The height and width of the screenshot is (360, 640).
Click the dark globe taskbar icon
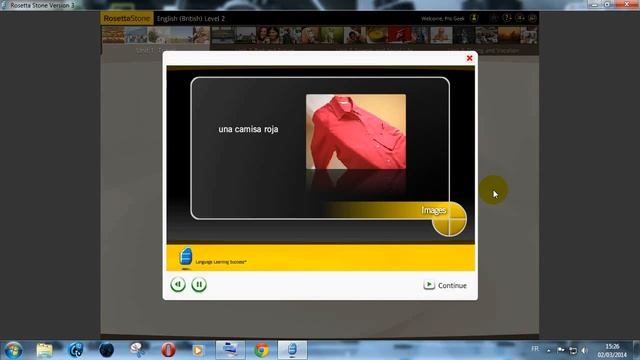pyautogui.click(x=107, y=350)
